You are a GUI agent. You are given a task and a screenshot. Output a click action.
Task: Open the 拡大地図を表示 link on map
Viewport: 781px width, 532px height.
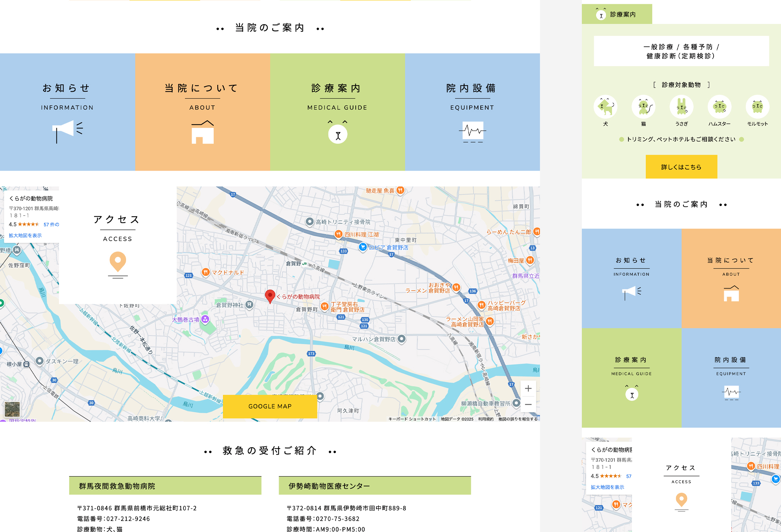point(25,235)
